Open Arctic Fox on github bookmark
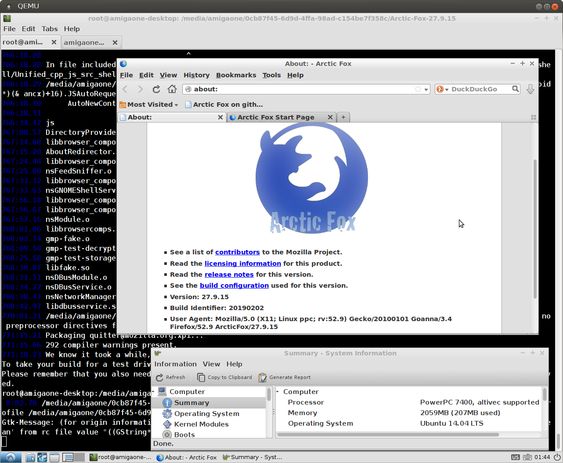Viewport: 563px width, 463px height. tap(224, 105)
